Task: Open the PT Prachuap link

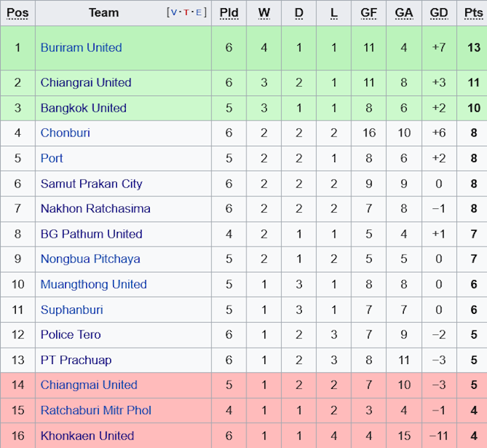Action: click(x=76, y=360)
